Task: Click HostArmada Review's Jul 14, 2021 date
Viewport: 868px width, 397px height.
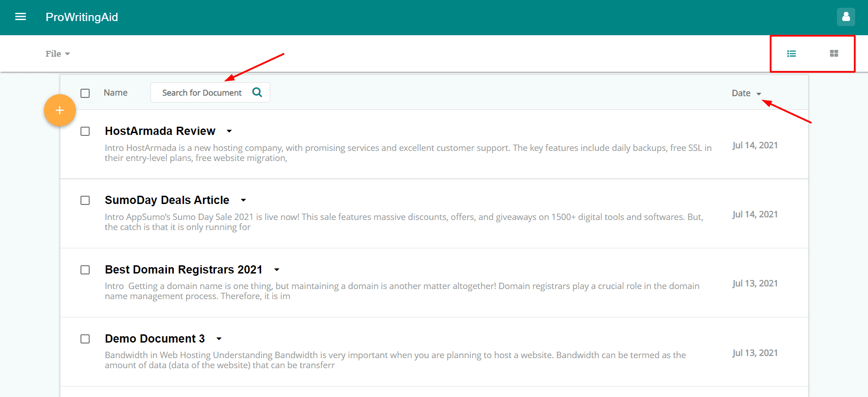Action: [755, 145]
